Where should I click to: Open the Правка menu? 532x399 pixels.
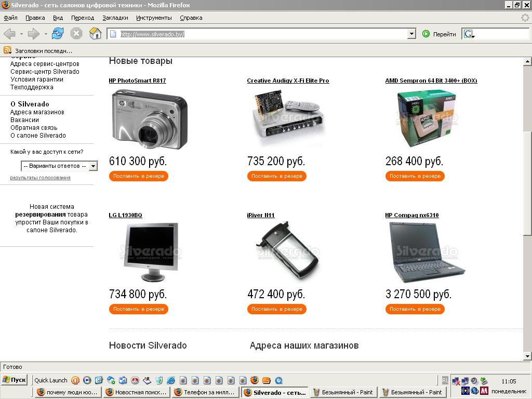tap(35, 18)
